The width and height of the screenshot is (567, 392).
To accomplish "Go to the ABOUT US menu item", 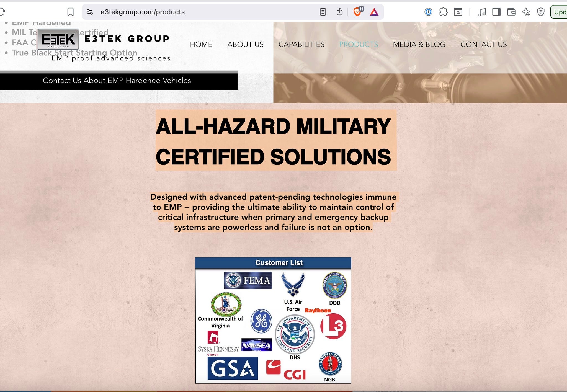I will [245, 44].
